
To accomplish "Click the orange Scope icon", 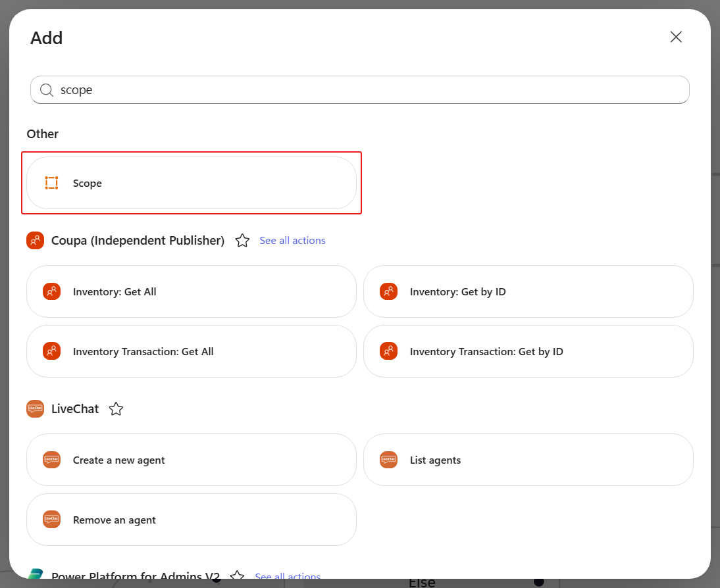I will coord(51,183).
